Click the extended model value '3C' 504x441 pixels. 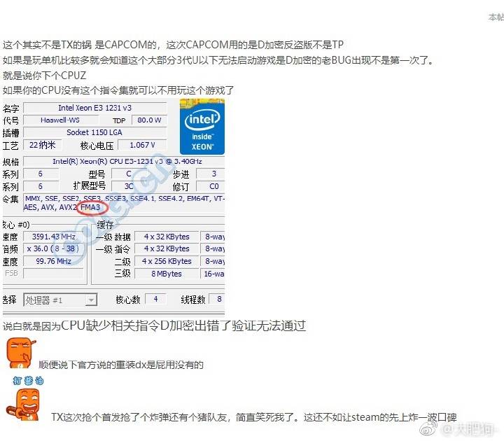click(129, 186)
